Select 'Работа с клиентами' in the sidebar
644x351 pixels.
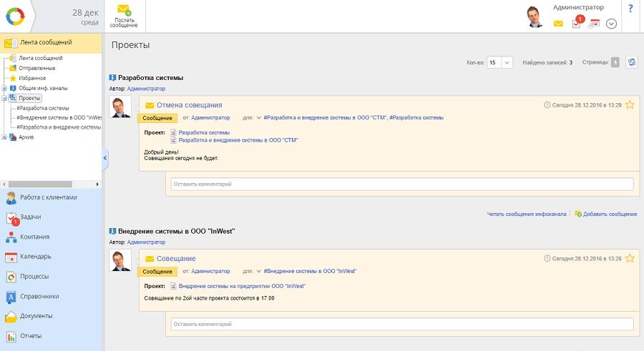[x=48, y=197]
